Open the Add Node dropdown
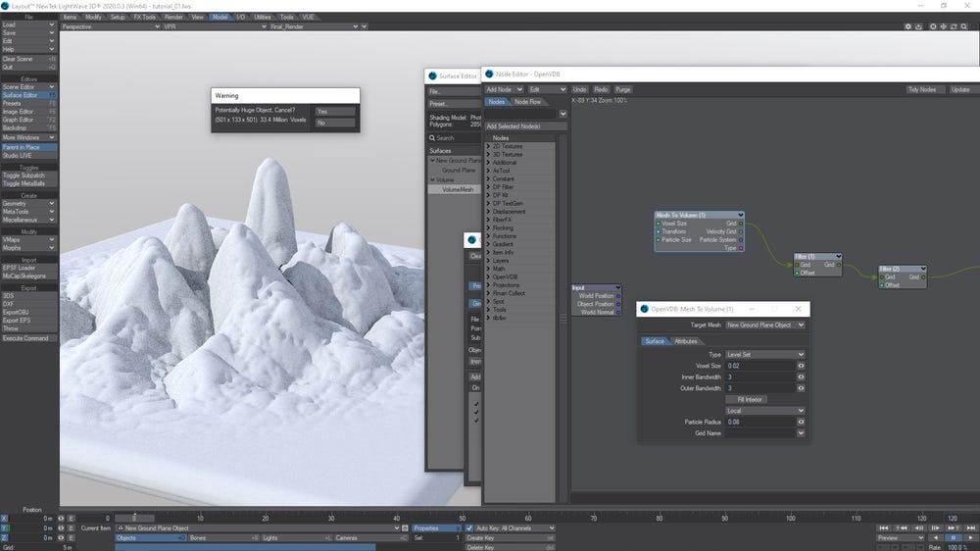This screenshot has width=980, height=551. click(x=504, y=89)
